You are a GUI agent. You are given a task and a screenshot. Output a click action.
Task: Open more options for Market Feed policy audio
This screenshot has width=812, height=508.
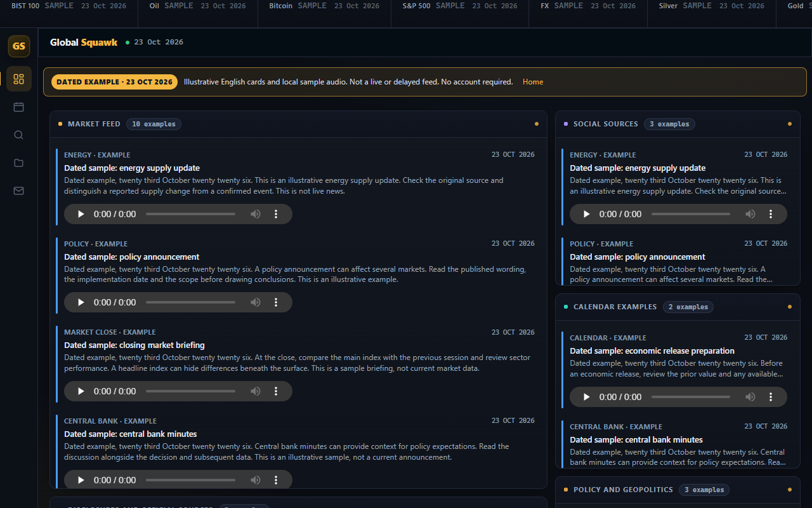(276, 302)
